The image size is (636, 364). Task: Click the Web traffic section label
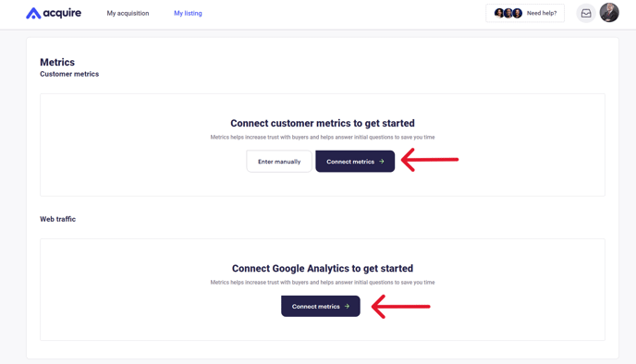[x=57, y=219]
